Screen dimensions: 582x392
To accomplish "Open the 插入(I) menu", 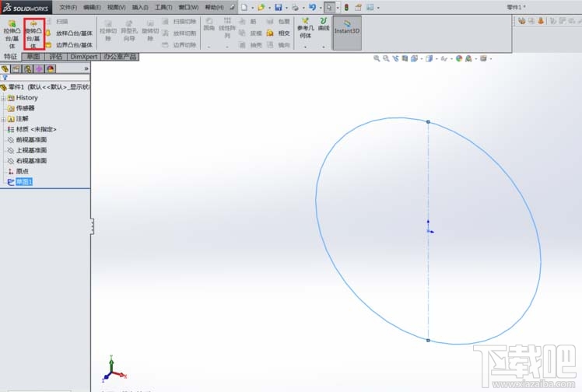I will (x=140, y=8).
